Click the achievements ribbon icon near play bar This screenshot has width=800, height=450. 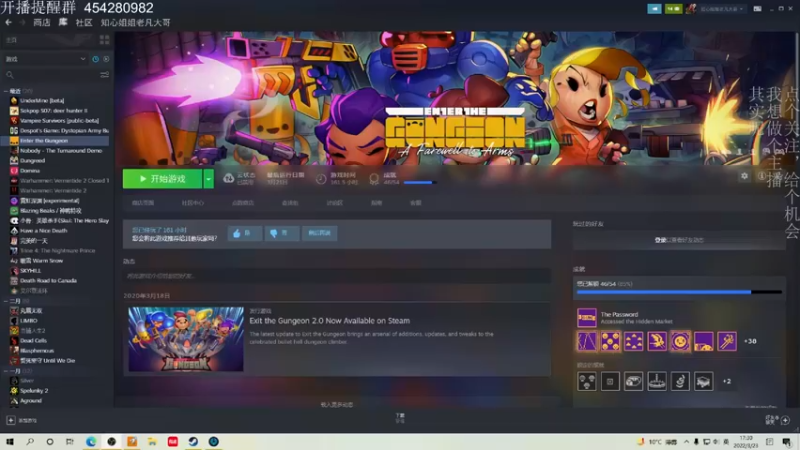click(374, 179)
